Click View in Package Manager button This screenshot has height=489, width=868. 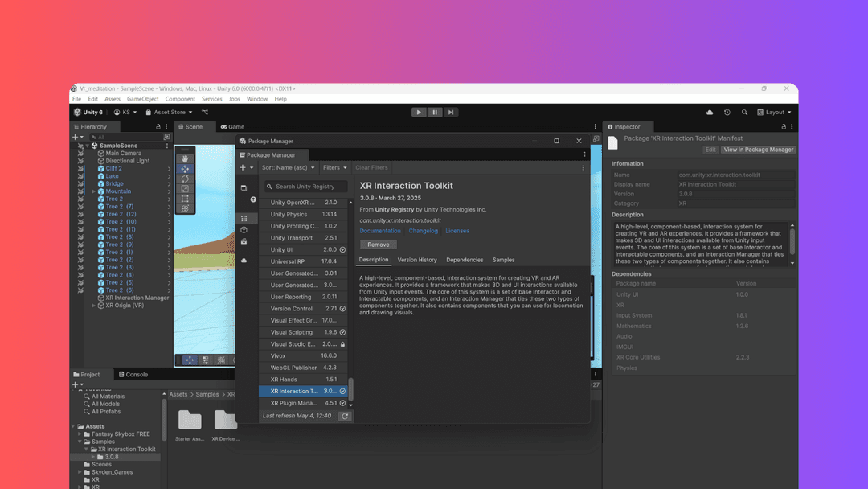(759, 150)
